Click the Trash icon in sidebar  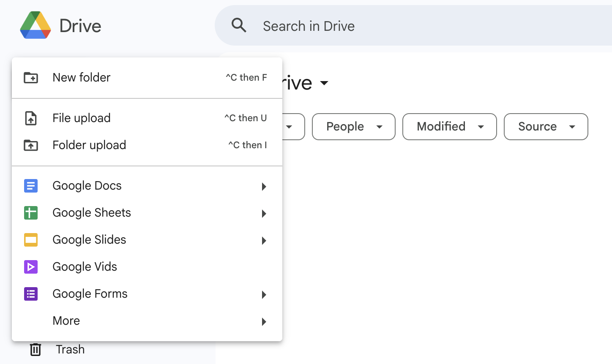click(36, 349)
